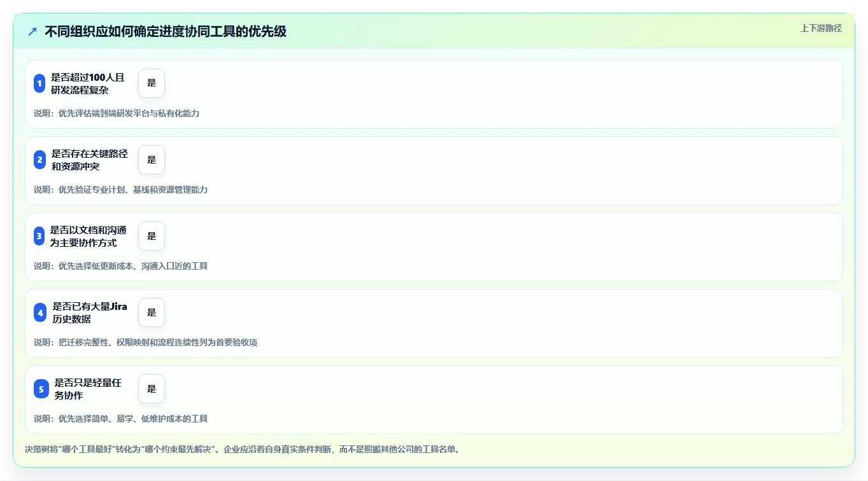This screenshot has width=868, height=481.
Task: Click 是 for 是否超过100人且研发流程复杂
Action: pos(152,83)
